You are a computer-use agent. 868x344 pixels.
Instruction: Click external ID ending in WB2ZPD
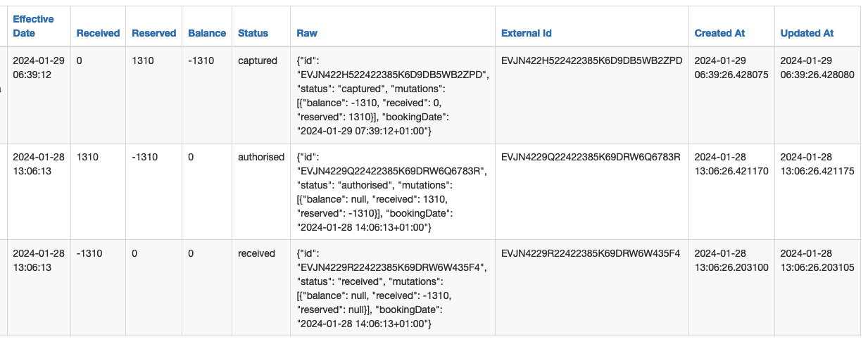(591, 60)
